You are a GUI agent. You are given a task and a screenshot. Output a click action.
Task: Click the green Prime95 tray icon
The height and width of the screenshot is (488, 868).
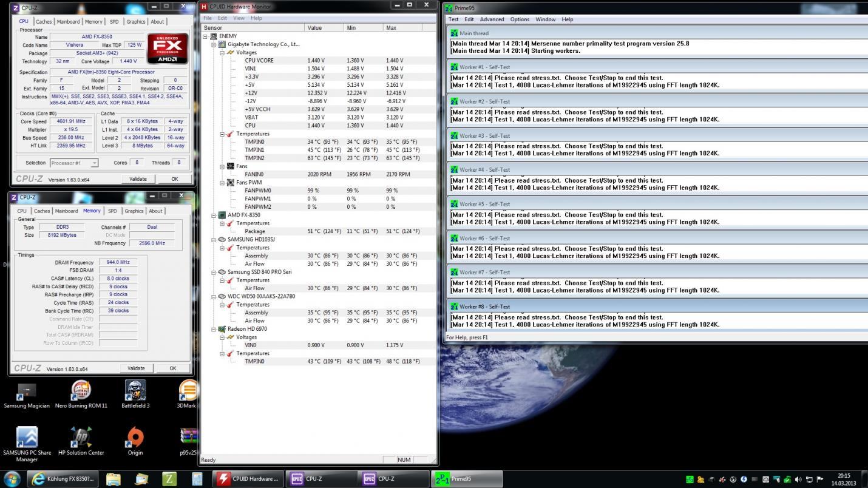[690, 480]
